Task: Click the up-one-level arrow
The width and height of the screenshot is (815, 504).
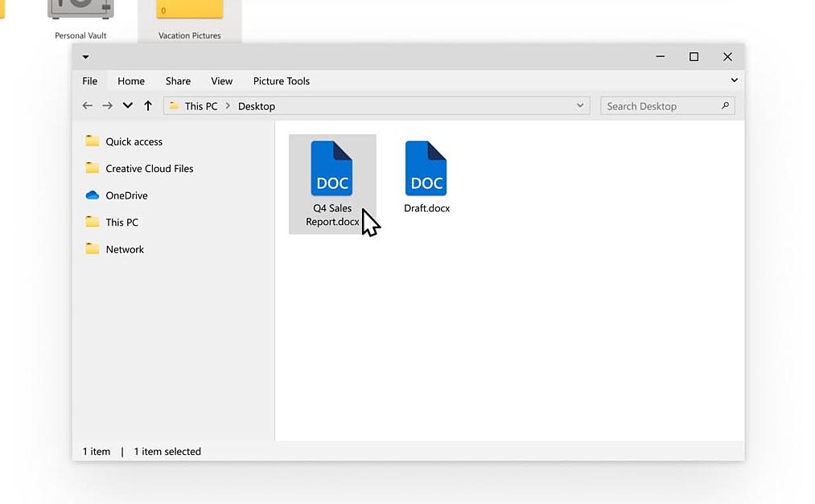Action: click(x=148, y=105)
